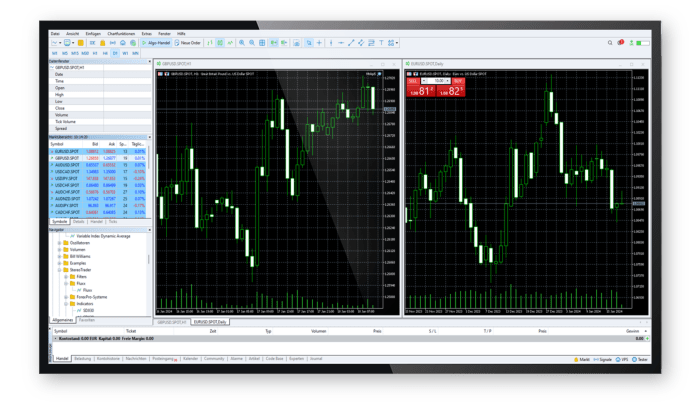This screenshot has height=413, width=700.
Task: Expand the Bill Williams folder in Navigator
Action: coord(59,256)
